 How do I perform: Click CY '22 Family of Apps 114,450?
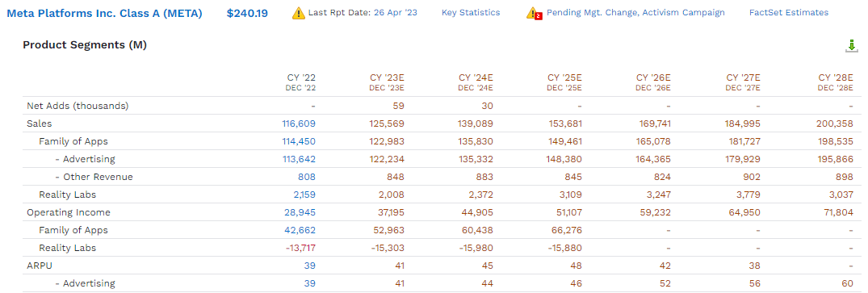click(299, 141)
